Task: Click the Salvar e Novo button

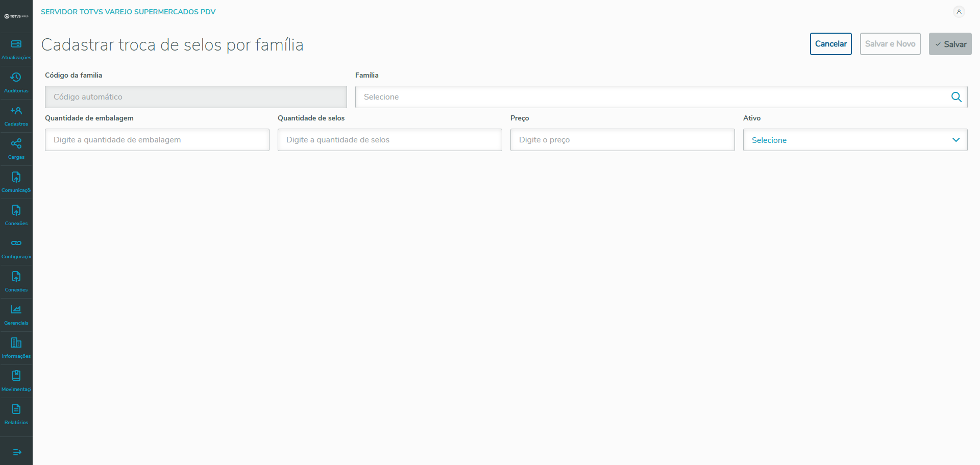Action: pyautogui.click(x=890, y=44)
